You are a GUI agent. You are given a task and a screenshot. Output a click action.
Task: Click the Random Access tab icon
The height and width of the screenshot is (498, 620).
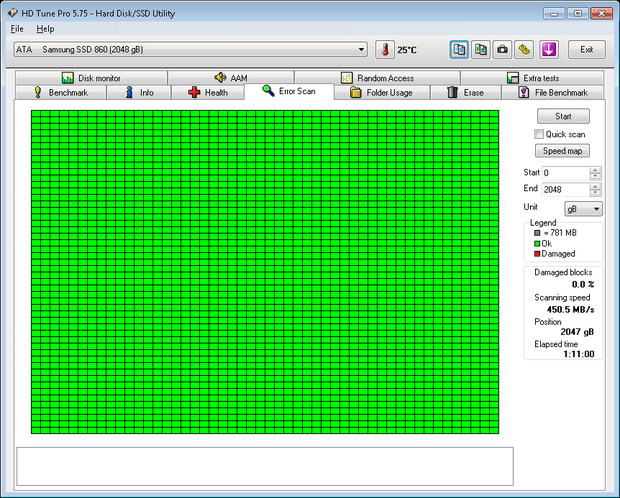coord(347,78)
